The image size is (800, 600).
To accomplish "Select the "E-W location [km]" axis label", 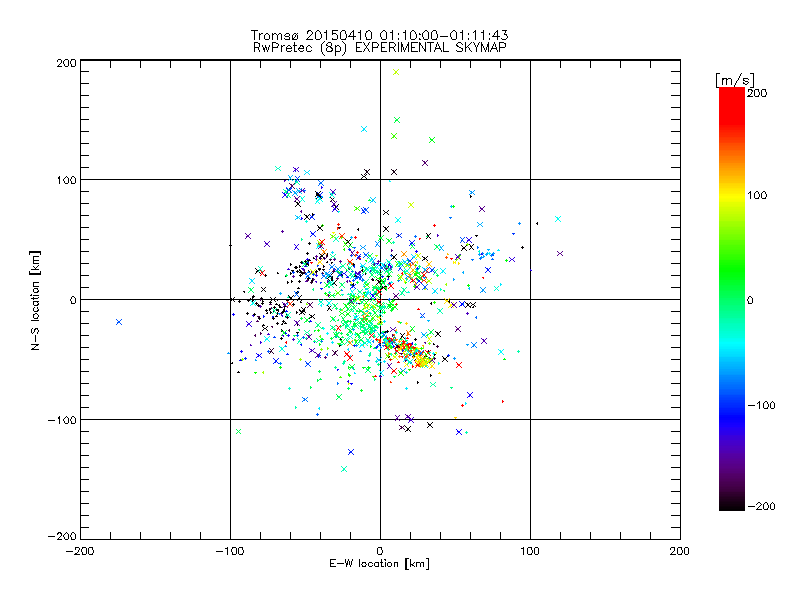I will click(x=379, y=564).
